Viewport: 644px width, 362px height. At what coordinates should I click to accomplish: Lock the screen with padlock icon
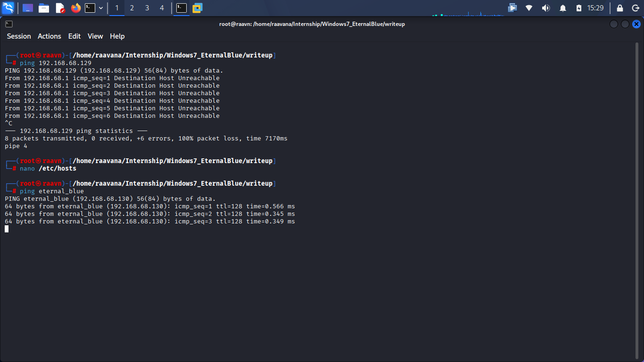coord(620,8)
